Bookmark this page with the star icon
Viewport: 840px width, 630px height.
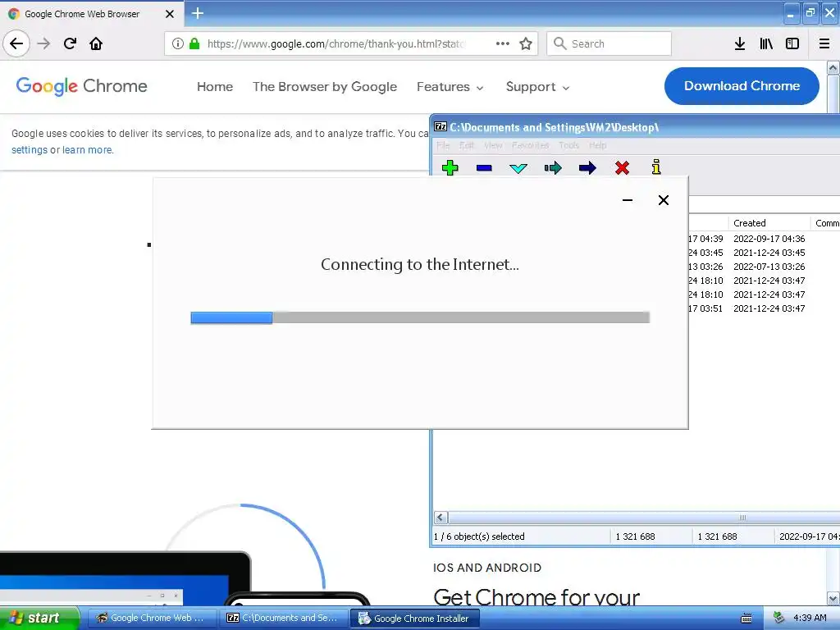[x=526, y=43]
